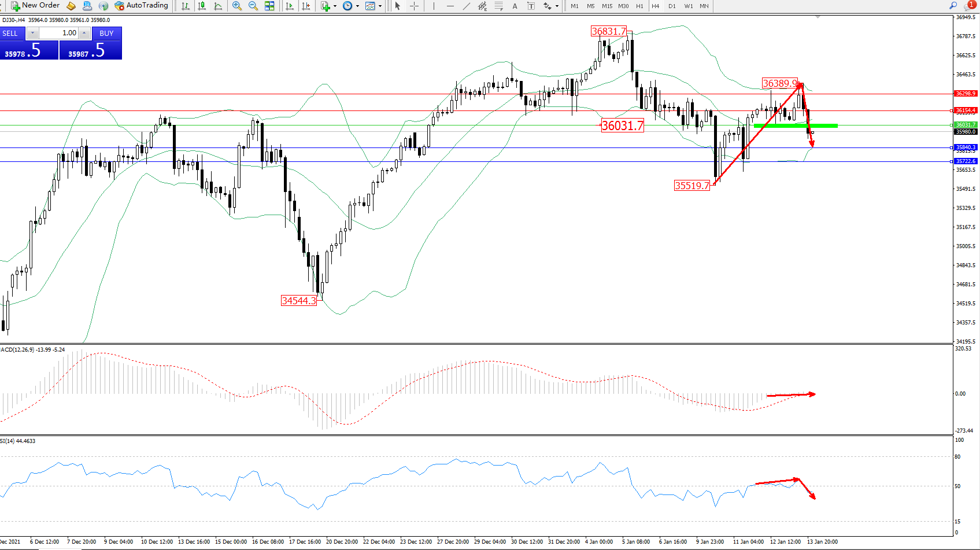Select the line chart icon
980x550 pixels.
point(218,6)
